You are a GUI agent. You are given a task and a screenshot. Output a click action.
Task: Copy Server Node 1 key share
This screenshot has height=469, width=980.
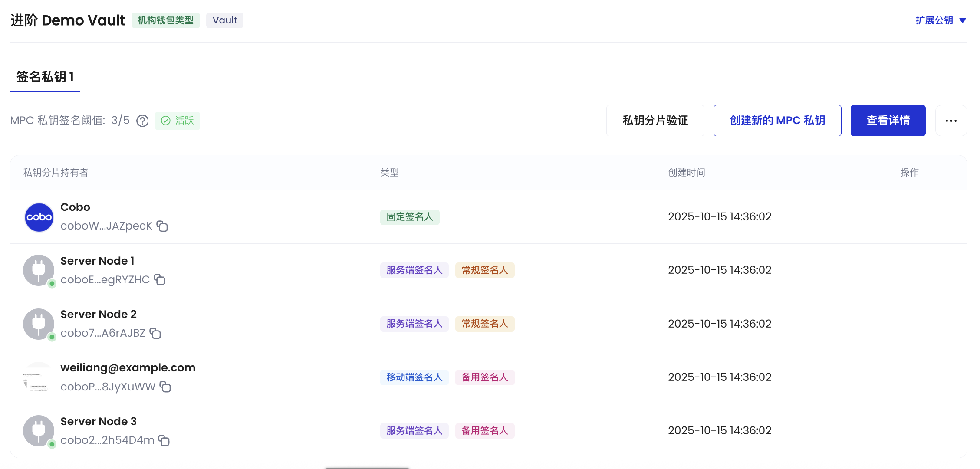point(160,280)
